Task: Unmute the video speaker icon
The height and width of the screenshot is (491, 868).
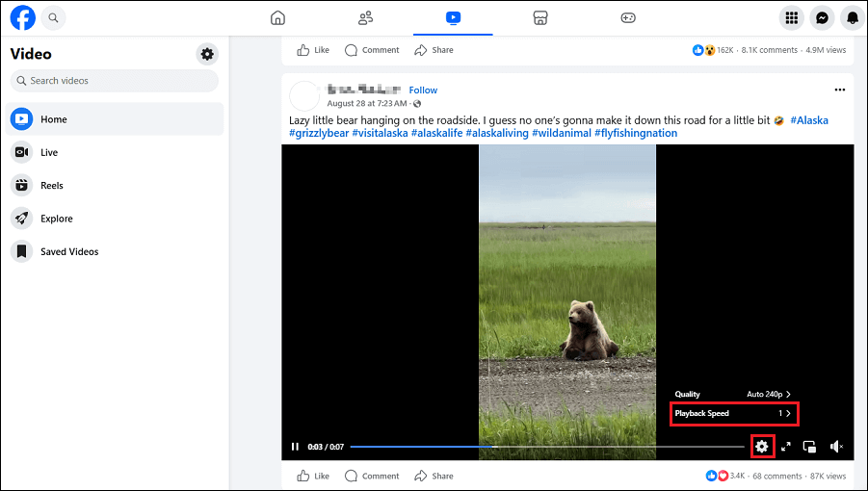Action: pyautogui.click(x=836, y=446)
